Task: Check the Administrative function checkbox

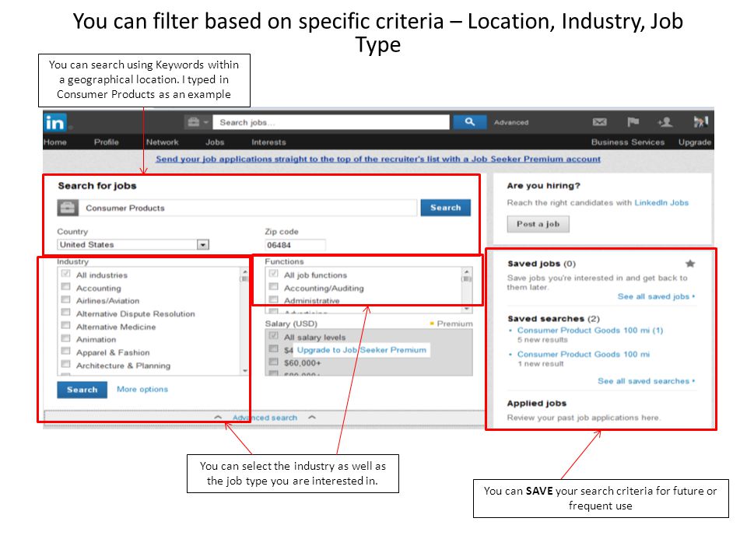Action: tap(273, 299)
